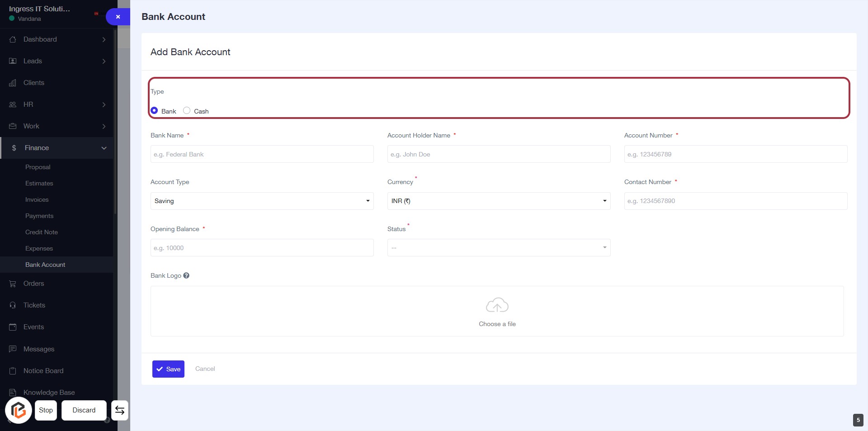The height and width of the screenshot is (431, 868).
Task: Select the Bank type radio button
Action: tap(154, 111)
